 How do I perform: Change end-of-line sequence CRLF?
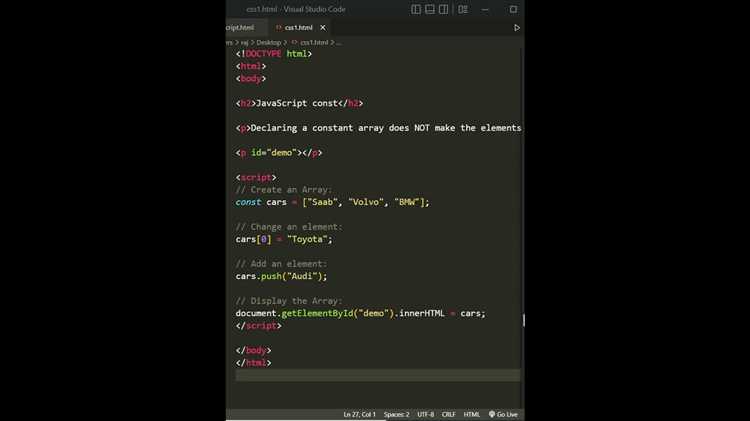[x=449, y=414]
